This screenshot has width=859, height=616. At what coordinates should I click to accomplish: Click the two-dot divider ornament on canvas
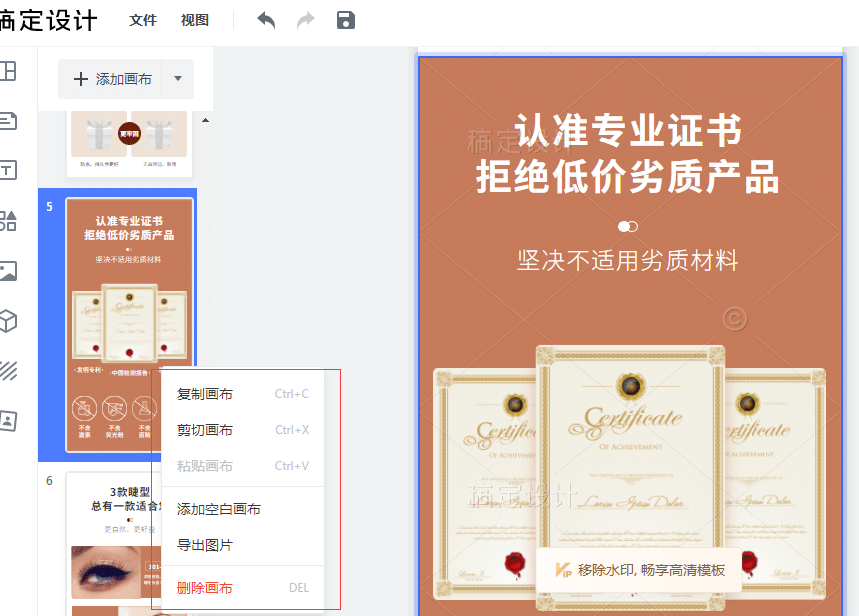pos(628,226)
